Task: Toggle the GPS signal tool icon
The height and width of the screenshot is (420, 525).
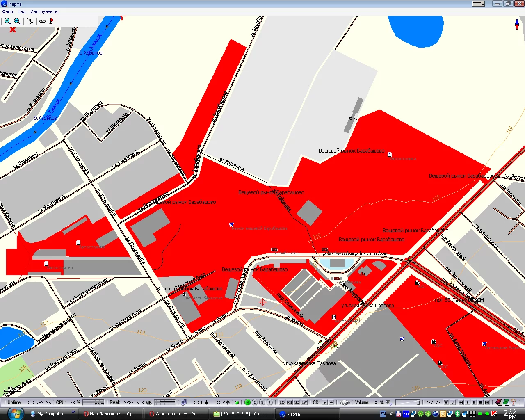Action: pyautogui.click(x=30, y=21)
